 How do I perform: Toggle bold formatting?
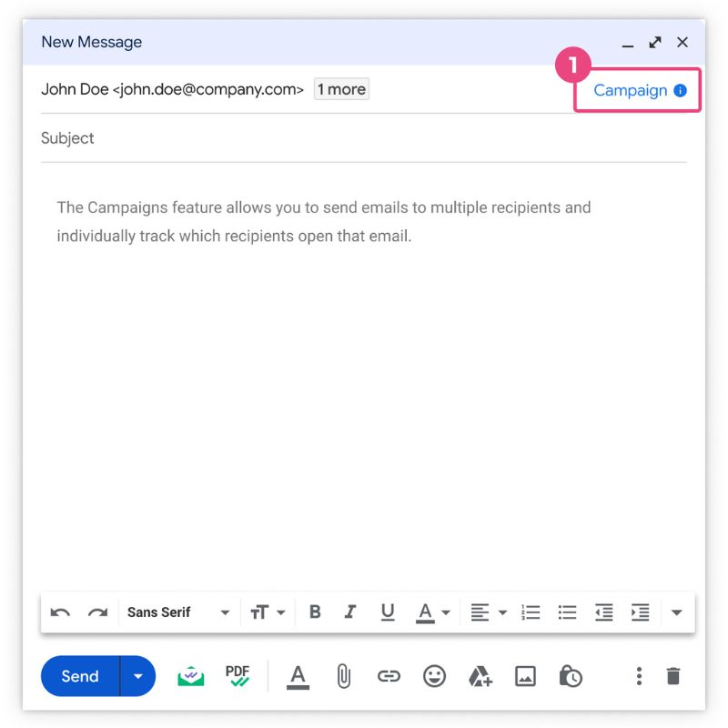click(315, 612)
